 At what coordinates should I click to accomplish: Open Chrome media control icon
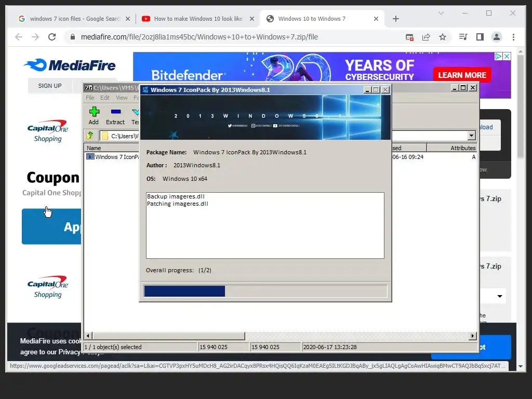463,37
